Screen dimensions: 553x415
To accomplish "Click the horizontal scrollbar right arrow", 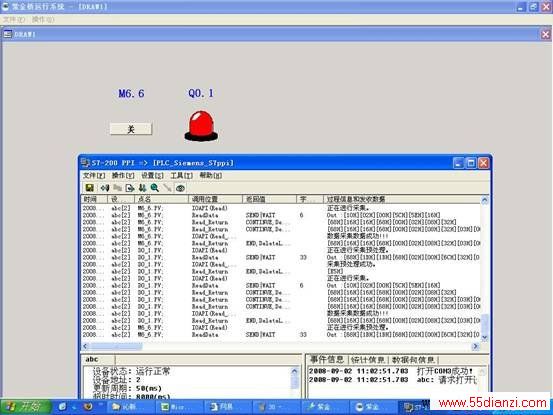I will click(476, 346).
